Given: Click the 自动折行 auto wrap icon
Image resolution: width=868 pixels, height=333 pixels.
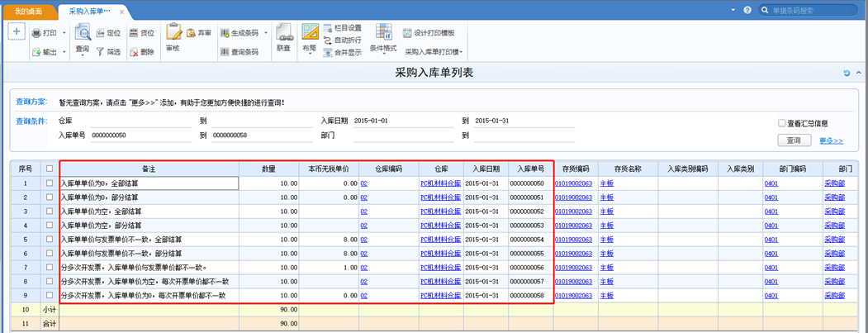Looking at the screenshot, I should (328, 40).
